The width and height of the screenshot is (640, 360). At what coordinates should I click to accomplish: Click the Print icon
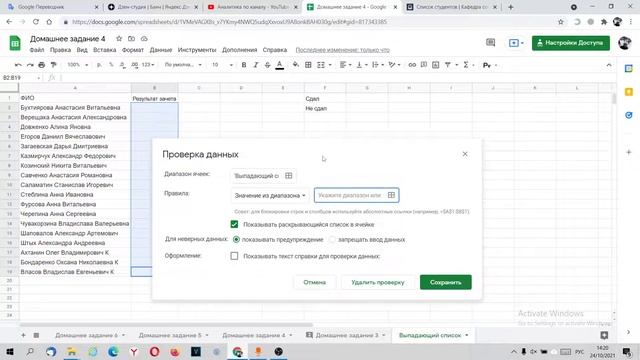click(x=42, y=65)
